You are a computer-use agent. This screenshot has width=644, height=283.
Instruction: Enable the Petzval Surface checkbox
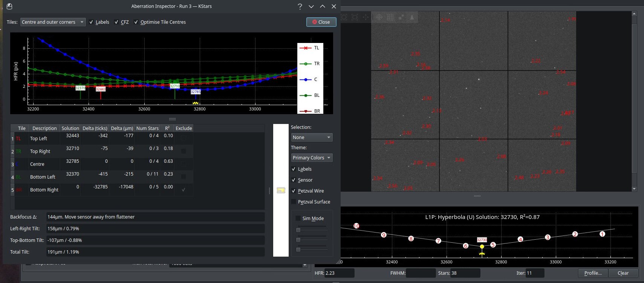(294, 202)
